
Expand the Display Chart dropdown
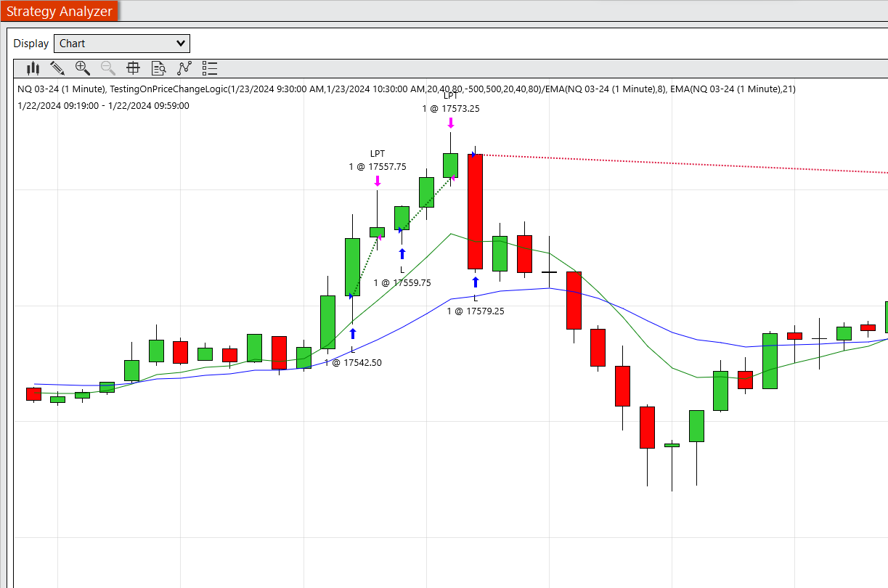pyautogui.click(x=122, y=44)
